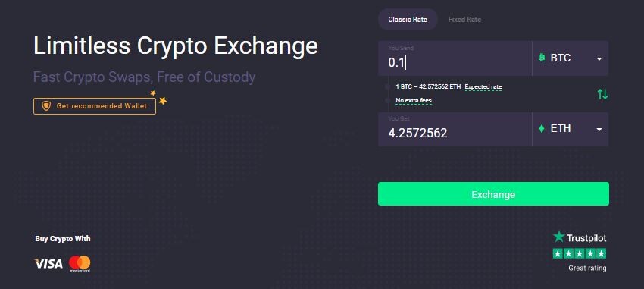Focus the You Get amount field
Image resolution: width=644 pixels, height=289 pixels.
[x=455, y=129]
